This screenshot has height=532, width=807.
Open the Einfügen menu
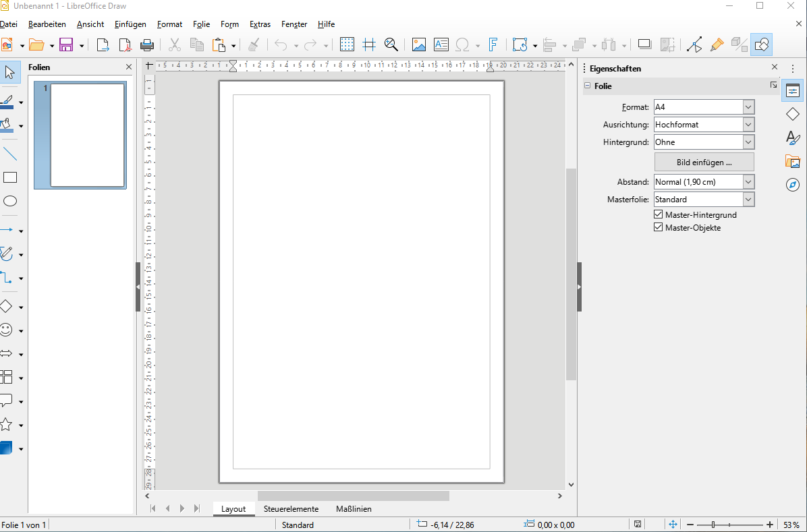[130, 24]
